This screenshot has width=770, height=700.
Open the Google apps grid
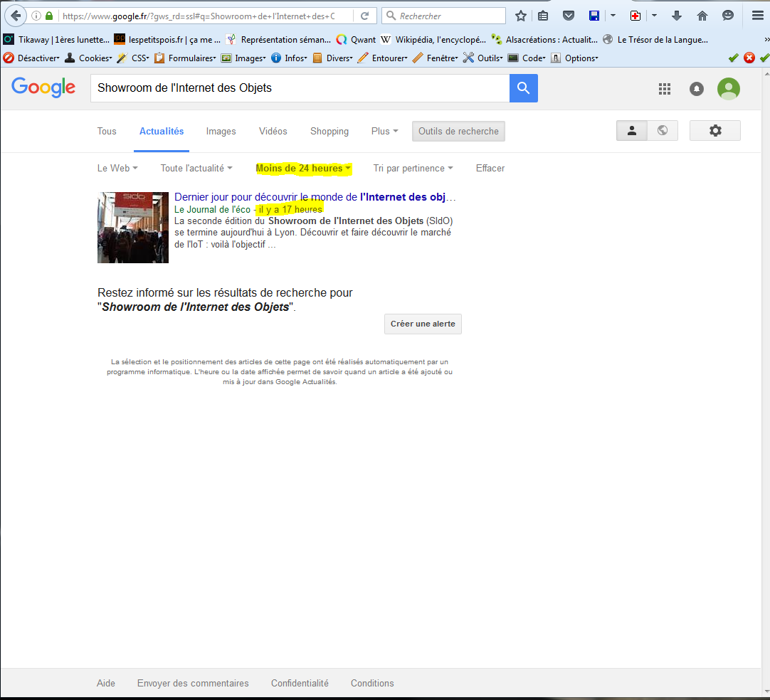click(665, 88)
